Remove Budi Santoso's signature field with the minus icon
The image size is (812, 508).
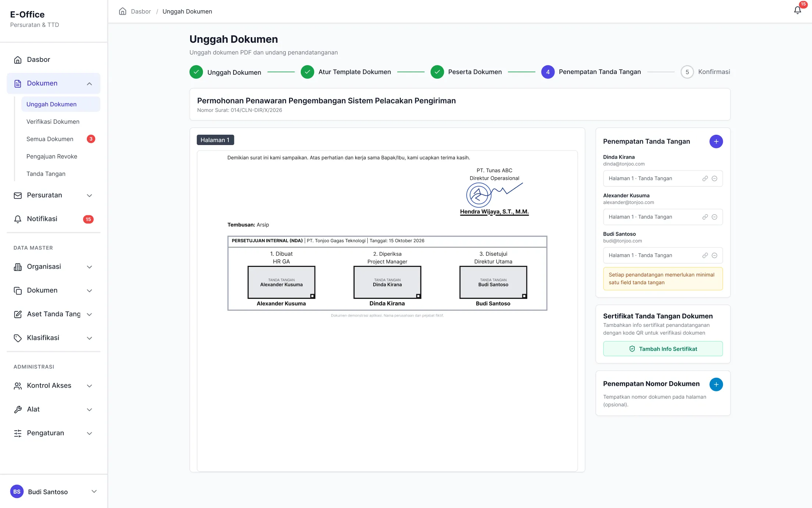[714, 255]
